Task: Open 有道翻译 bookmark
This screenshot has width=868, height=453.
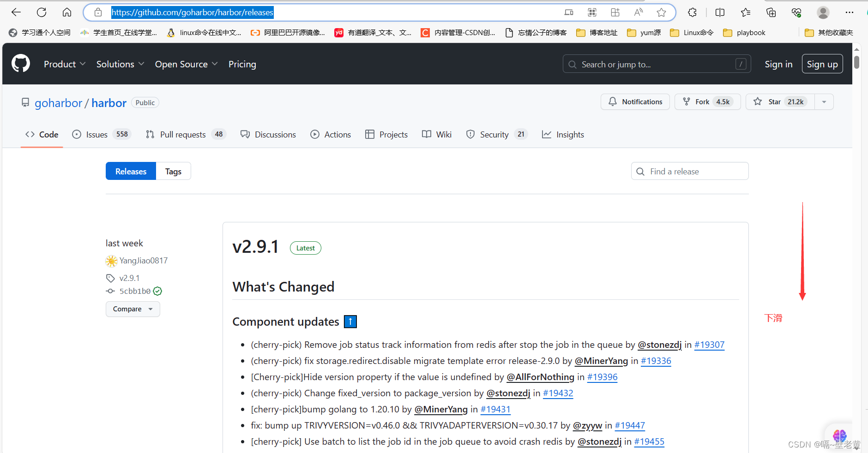Action: [x=373, y=32]
